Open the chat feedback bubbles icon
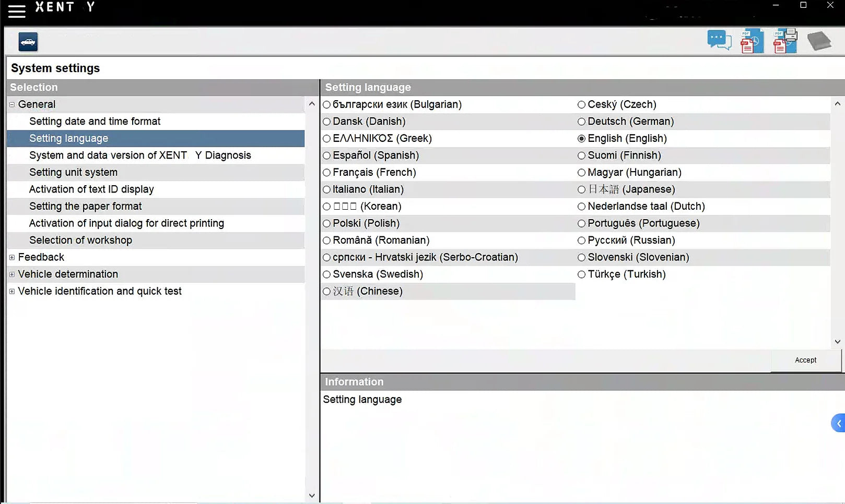Viewport: 845px width, 504px height. click(x=719, y=40)
